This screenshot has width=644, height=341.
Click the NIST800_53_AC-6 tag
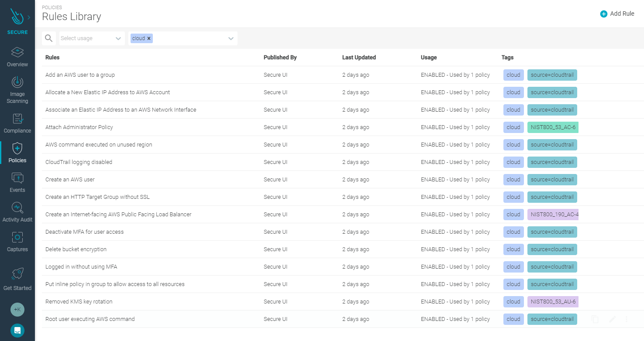point(553,127)
